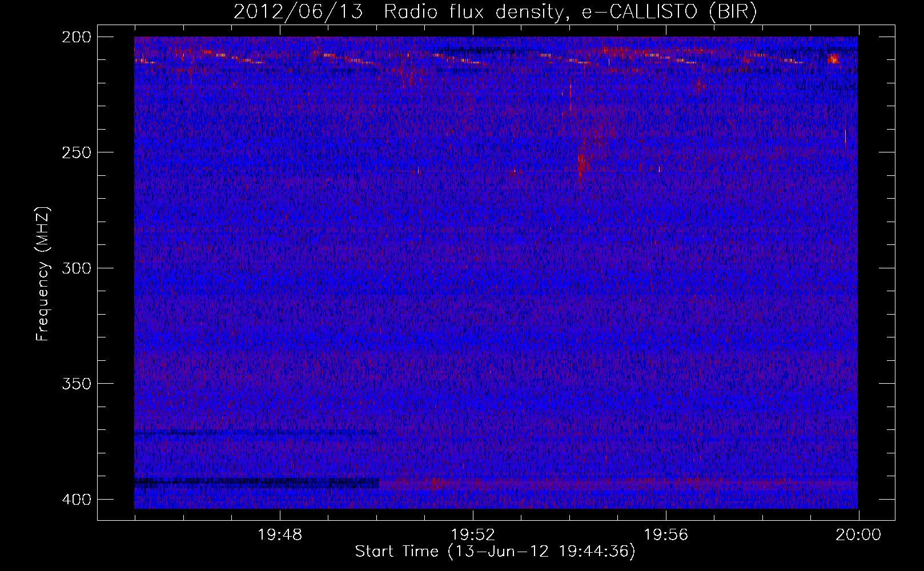The image size is (924, 571).
Task: Click the 'Frequency (MHZ)' axis label
Action: 43,274
